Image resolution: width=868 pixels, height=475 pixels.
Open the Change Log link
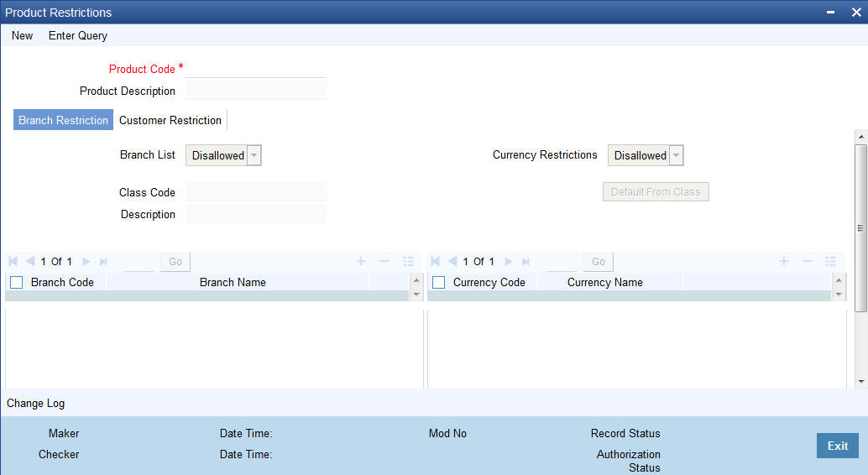[x=35, y=403]
